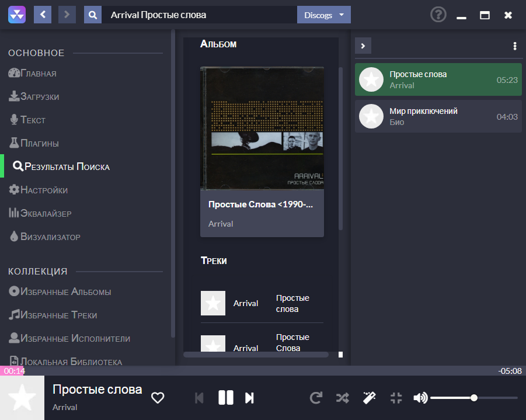The height and width of the screenshot is (420, 526).
Task: Click the Избранные Треки music note icon
Action: pyautogui.click(x=14, y=315)
